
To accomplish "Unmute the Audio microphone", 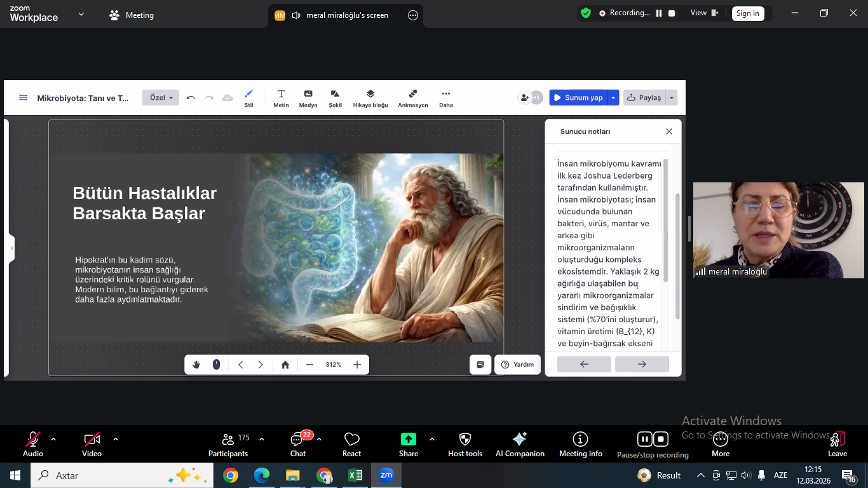I will pyautogui.click(x=33, y=440).
